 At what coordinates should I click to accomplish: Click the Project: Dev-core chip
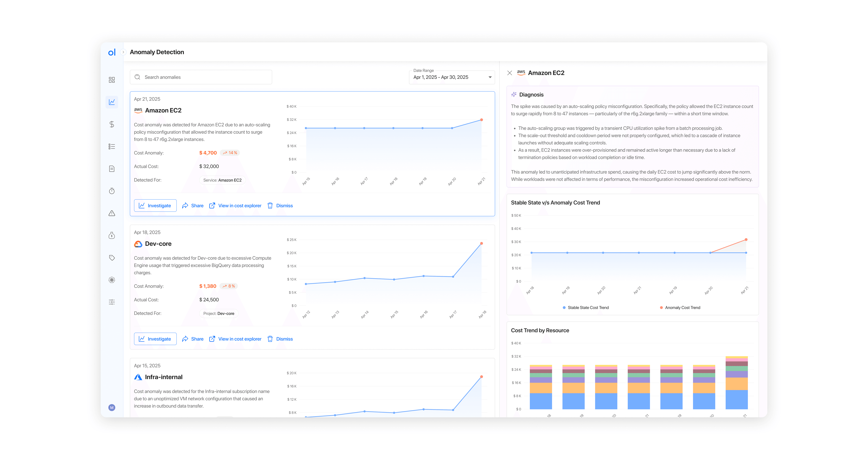point(219,314)
